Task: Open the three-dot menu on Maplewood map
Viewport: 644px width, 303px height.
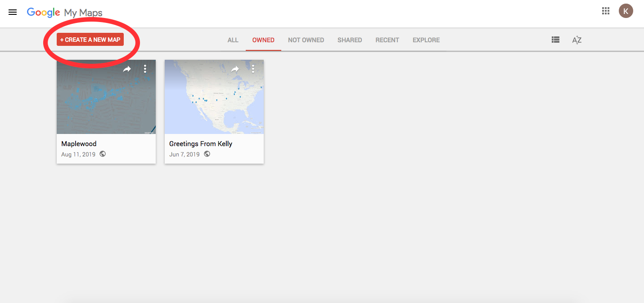Action: click(x=145, y=69)
